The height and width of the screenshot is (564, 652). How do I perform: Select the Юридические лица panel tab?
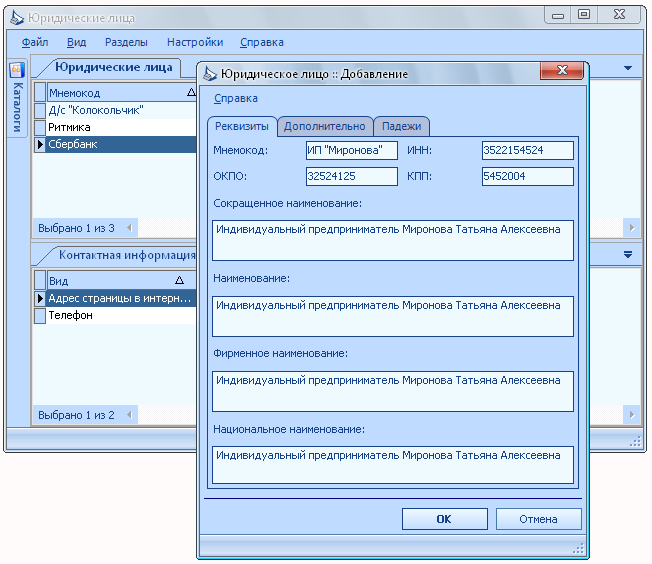coord(114,67)
